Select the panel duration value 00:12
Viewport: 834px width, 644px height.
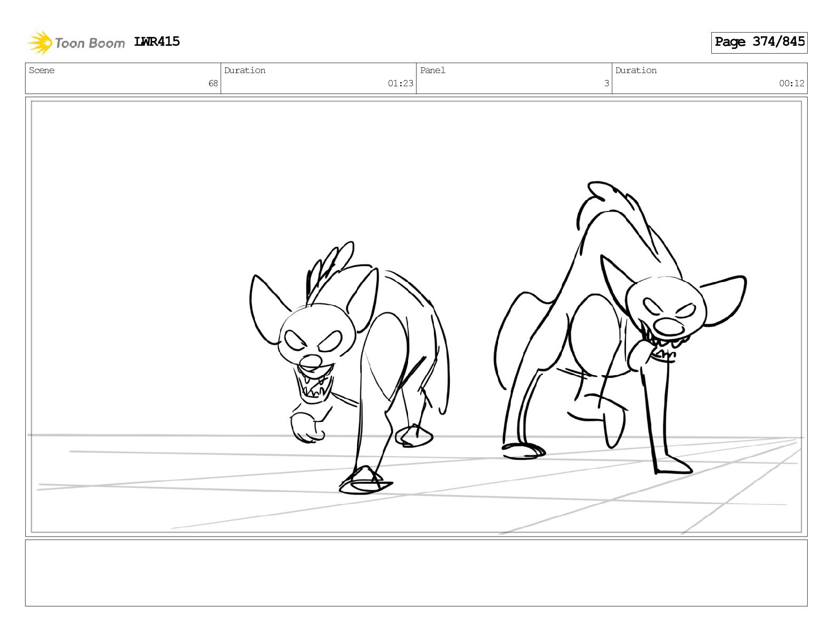pos(792,83)
